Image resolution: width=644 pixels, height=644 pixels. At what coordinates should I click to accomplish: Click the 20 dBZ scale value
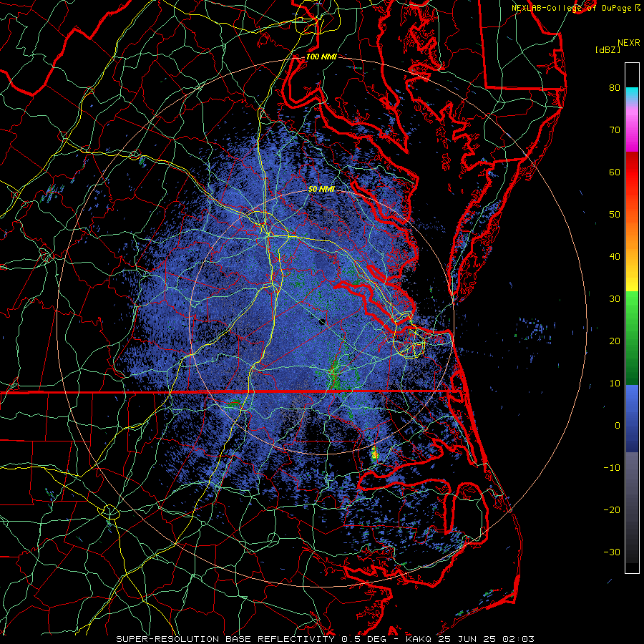point(615,341)
